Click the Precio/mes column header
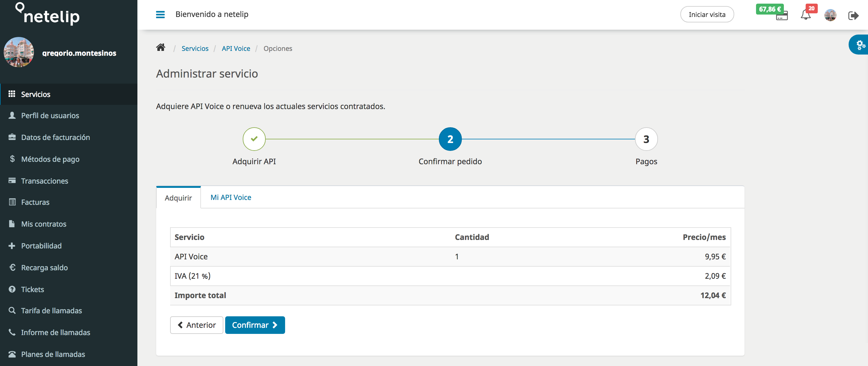This screenshot has height=366, width=868. coord(704,237)
